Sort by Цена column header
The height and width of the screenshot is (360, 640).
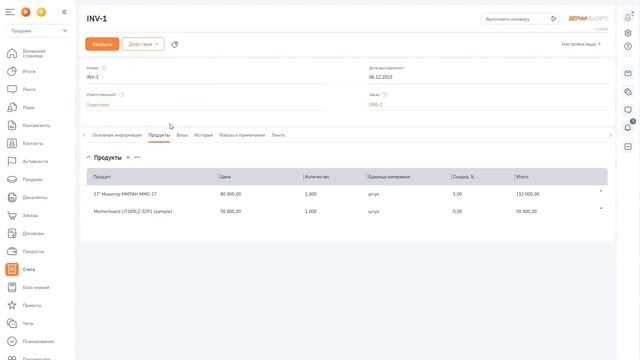(225, 177)
